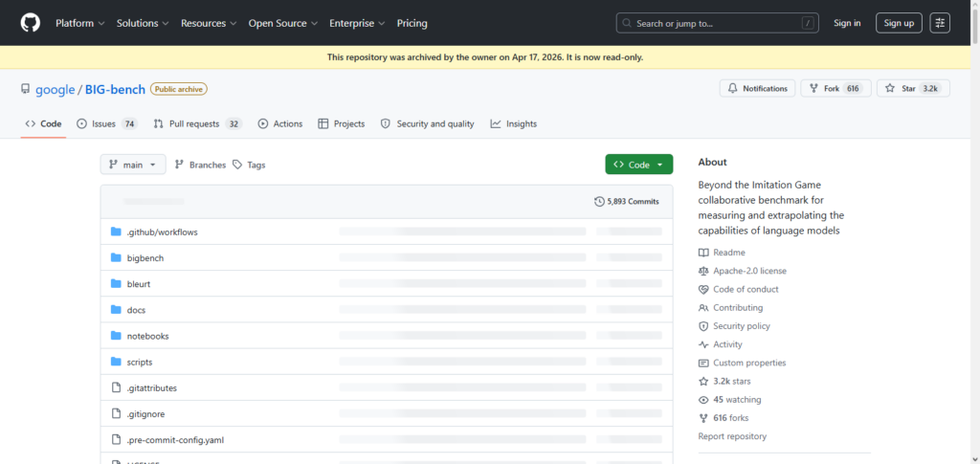980x464 pixels.
Task: Expand the Solutions menu
Action: [143, 23]
